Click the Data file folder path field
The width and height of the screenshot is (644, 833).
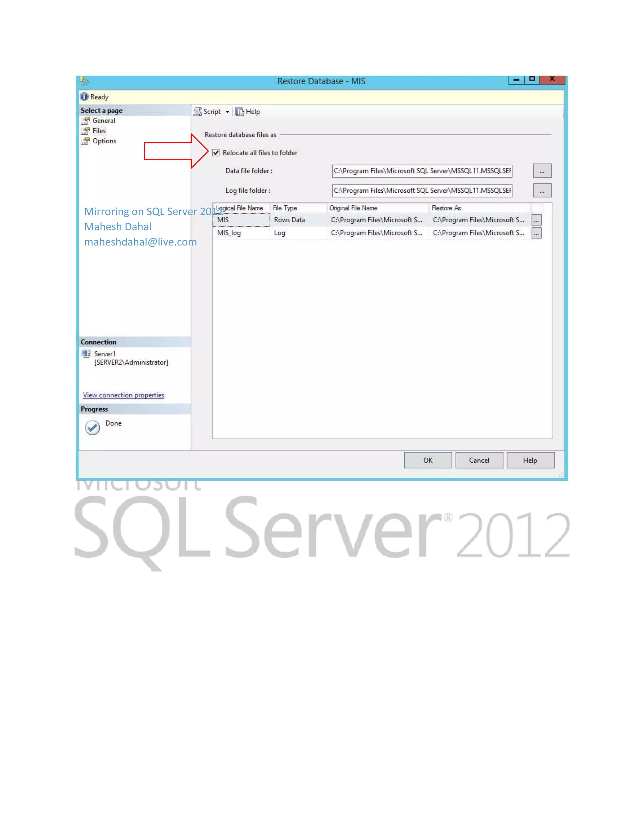[x=422, y=171]
